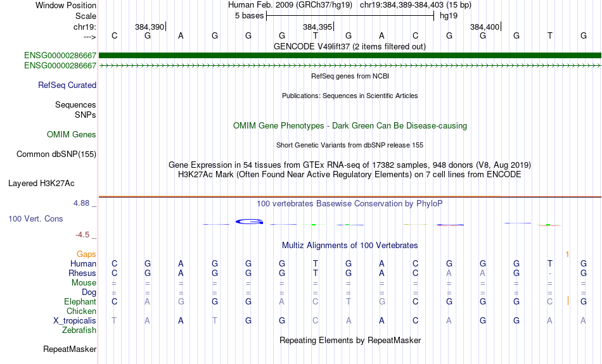
Task: Click the 384,400 ruler position marker
Action: (485, 27)
